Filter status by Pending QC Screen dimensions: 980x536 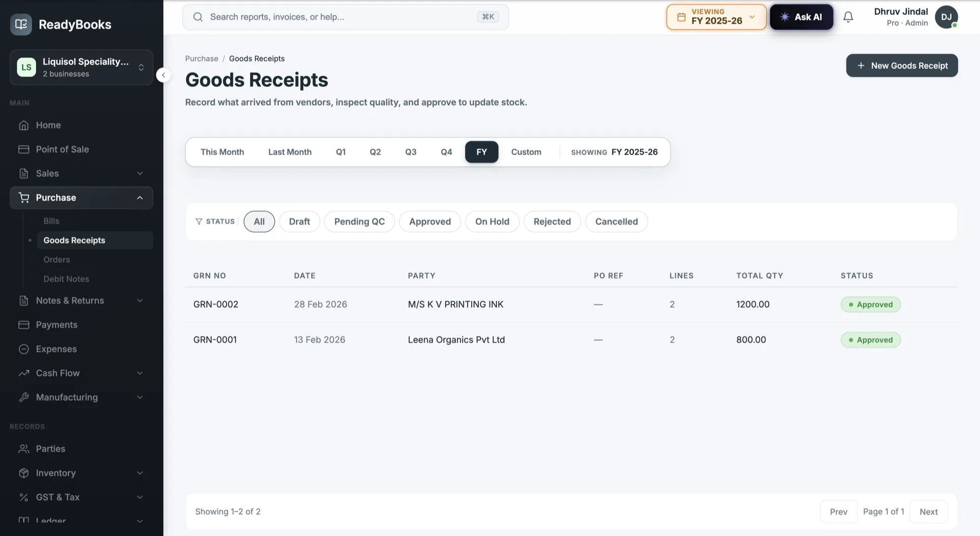point(359,222)
